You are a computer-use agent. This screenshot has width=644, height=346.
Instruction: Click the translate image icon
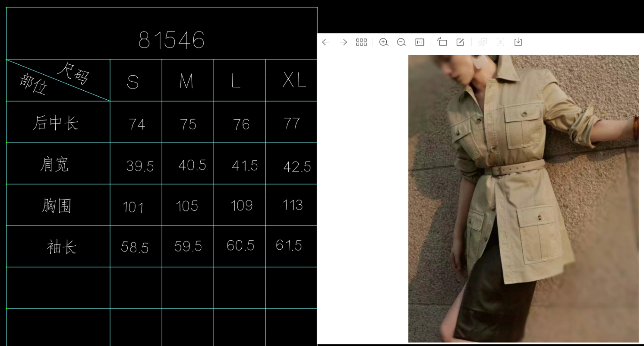[482, 42]
